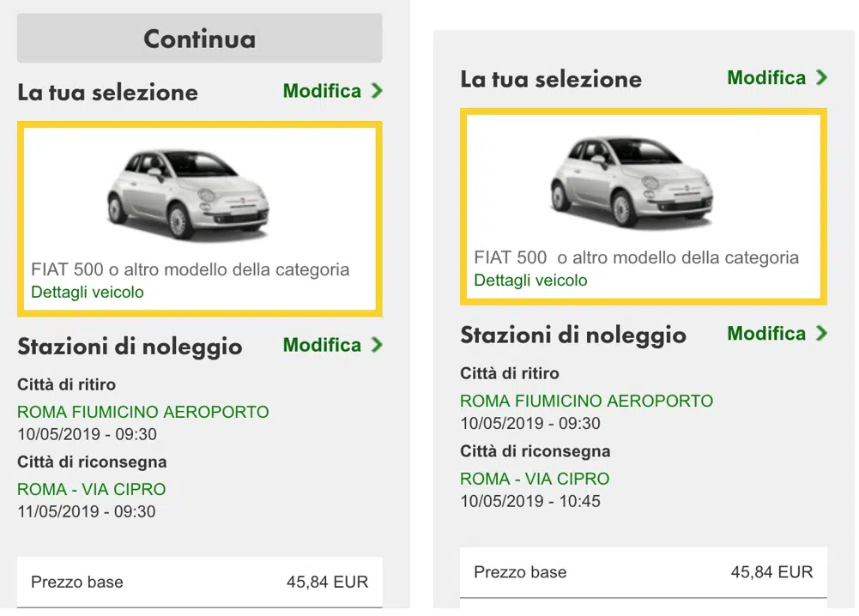Click Modifica beside La tua selezione, right panel
This screenshot has height=616, width=859.
coord(766,78)
